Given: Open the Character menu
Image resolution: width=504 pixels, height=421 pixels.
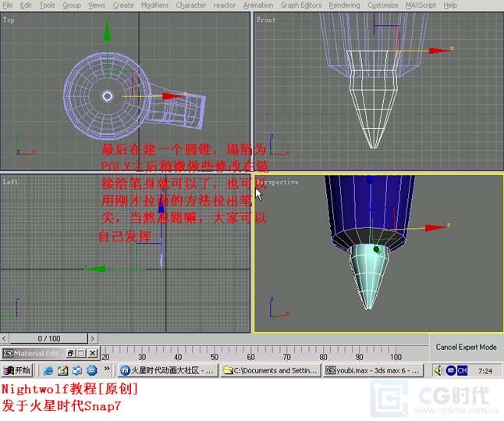Looking at the screenshot, I should click(x=191, y=5).
